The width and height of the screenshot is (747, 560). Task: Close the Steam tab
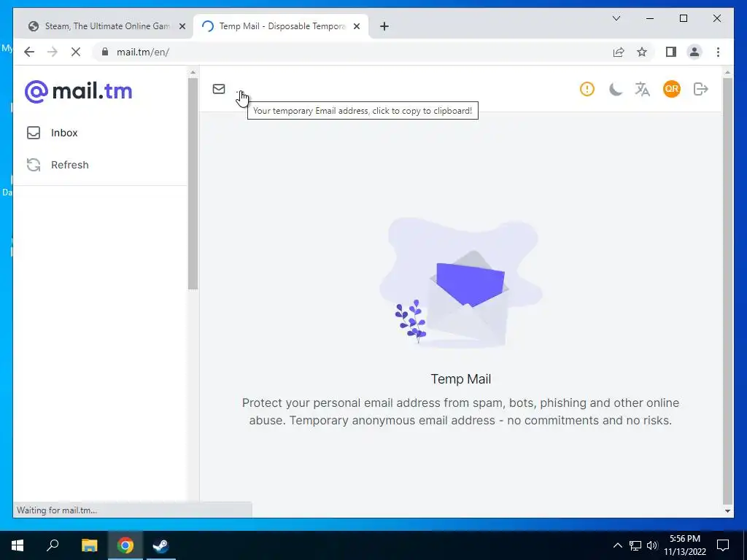click(182, 26)
